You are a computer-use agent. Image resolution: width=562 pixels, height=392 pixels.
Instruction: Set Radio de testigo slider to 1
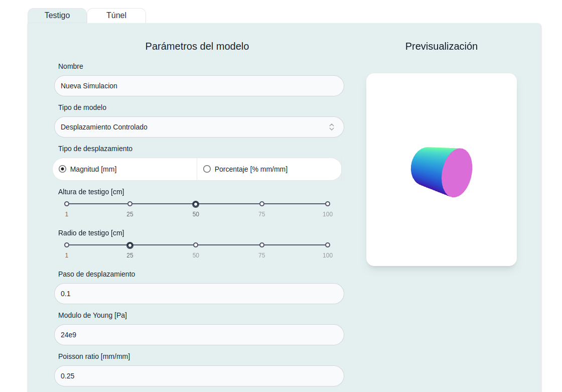click(67, 245)
